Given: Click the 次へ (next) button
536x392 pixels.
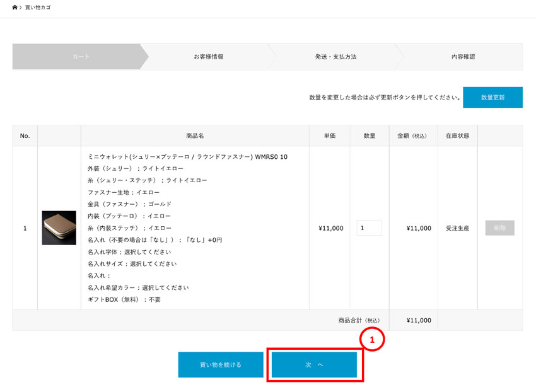Looking at the screenshot, I should click(x=315, y=364).
